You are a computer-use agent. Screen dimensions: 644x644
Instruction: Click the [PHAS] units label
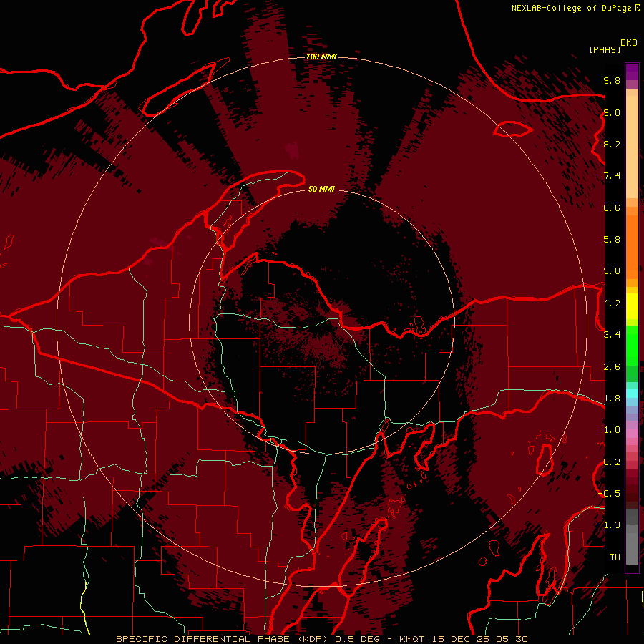605,49
